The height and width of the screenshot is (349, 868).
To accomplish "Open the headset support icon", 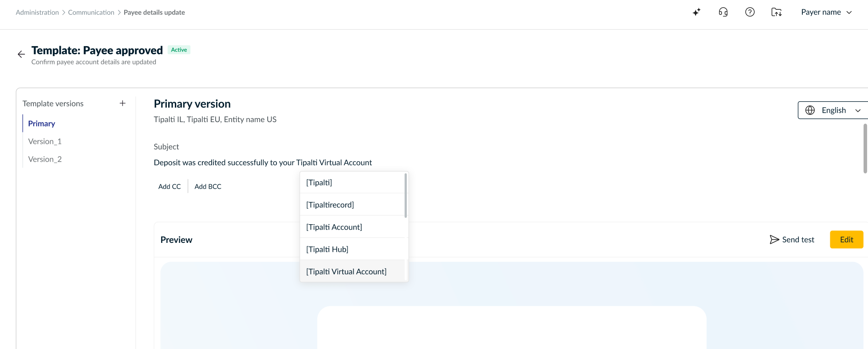I will click(723, 12).
